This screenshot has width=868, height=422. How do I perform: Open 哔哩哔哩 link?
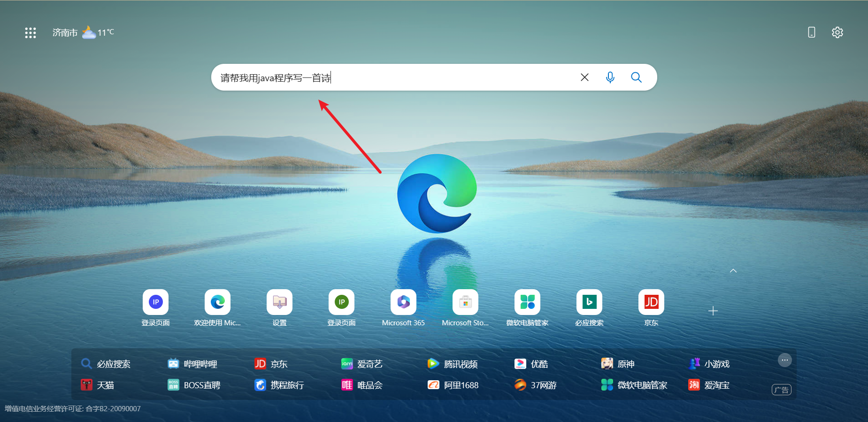192,364
